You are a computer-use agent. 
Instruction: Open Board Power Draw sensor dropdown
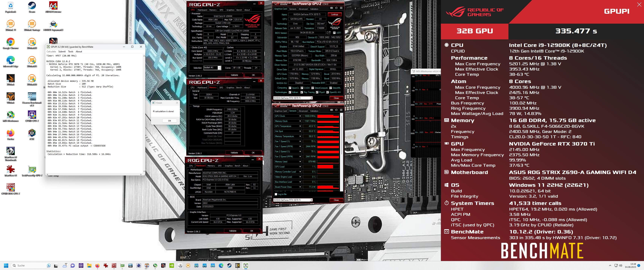[300, 187]
